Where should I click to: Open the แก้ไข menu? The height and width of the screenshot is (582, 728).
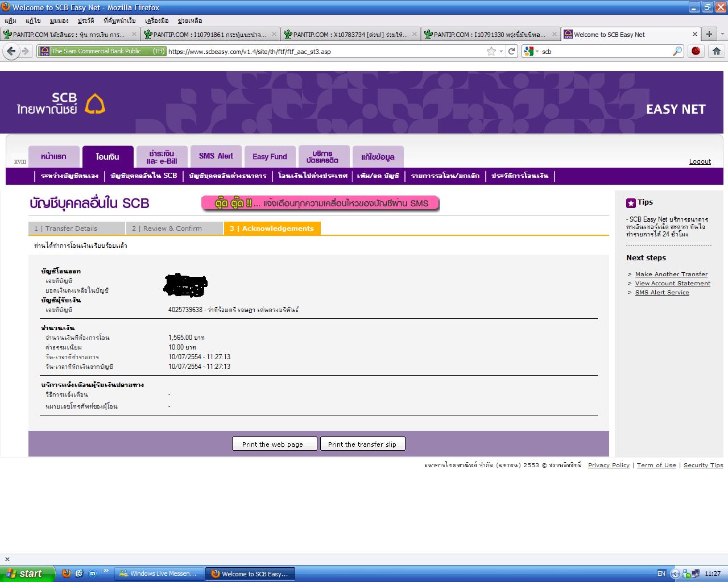33,20
